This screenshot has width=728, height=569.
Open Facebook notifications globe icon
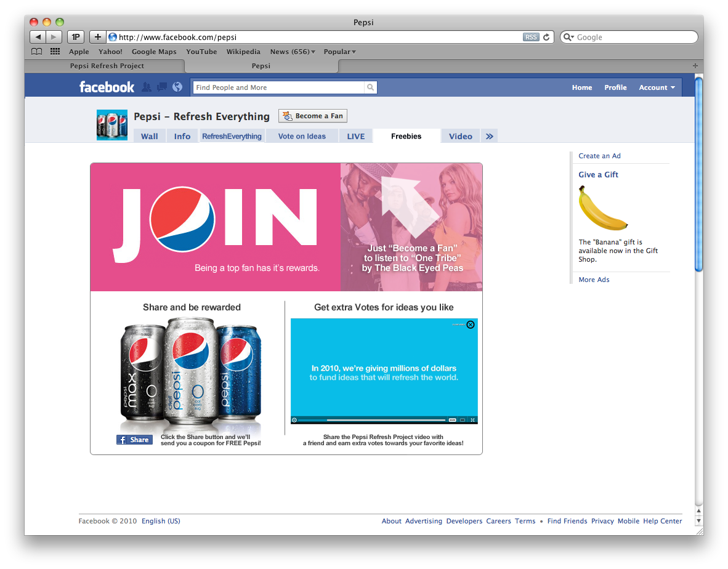177,87
